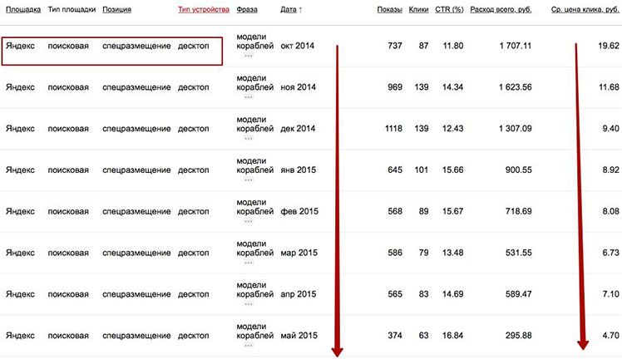Click spend value 900.55
Screen dimensions: 622x364
[518, 170]
